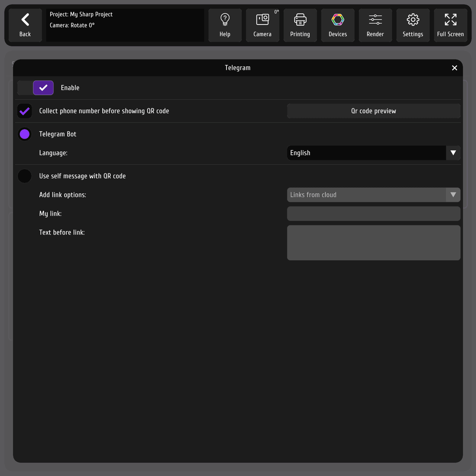The height and width of the screenshot is (476, 476).
Task: Go back using the Back arrow button
Action: click(x=25, y=25)
